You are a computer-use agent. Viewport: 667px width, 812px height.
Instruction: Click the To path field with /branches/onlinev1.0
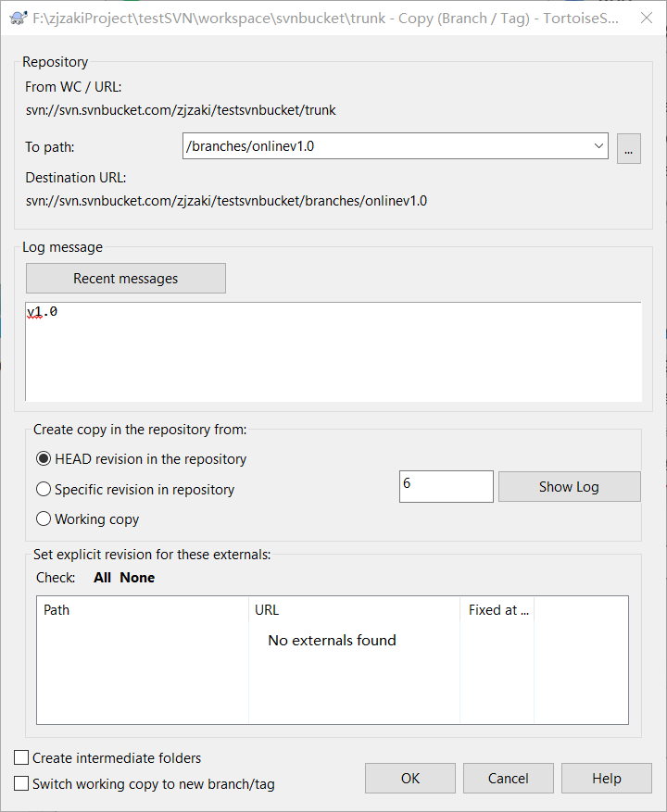tap(384, 146)
